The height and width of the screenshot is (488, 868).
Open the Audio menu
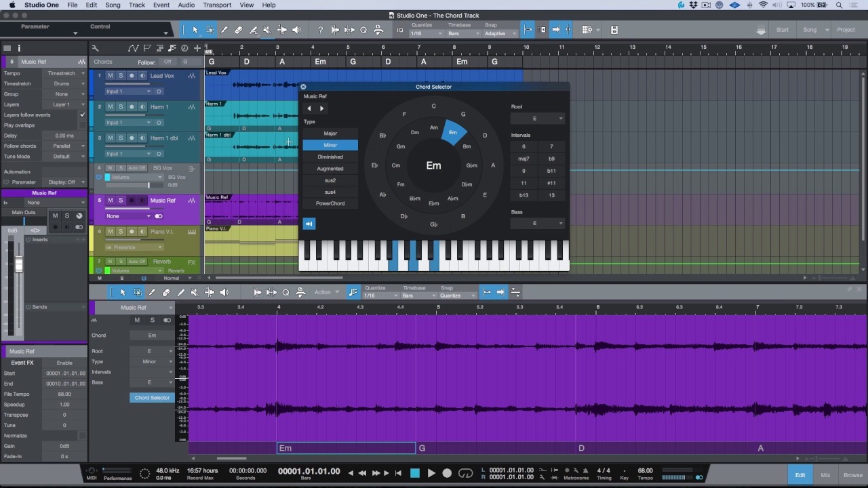(x=186, y=5)
